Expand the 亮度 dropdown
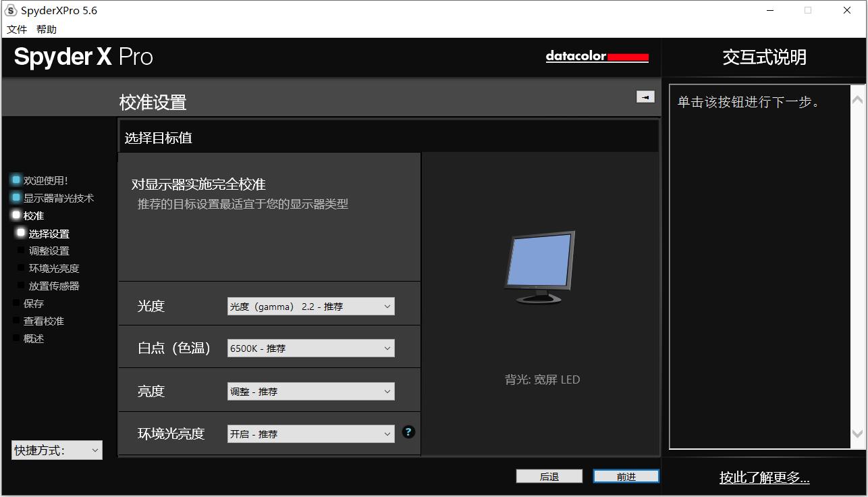This screenshot has height=497, width=868. click(x=310, y=392)
